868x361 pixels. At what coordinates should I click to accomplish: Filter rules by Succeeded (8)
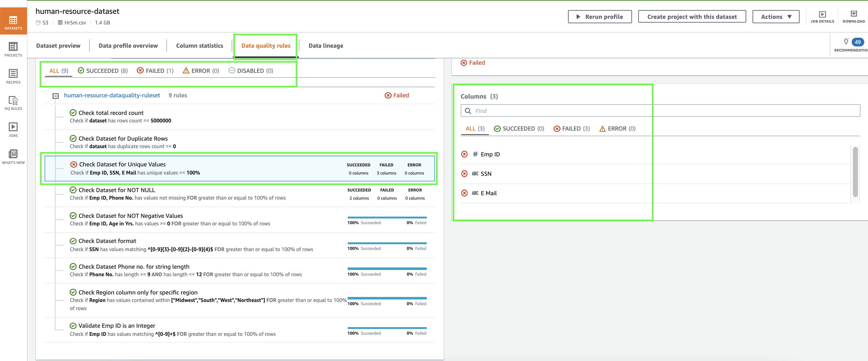pyautogui.click(x=103, y=71)
